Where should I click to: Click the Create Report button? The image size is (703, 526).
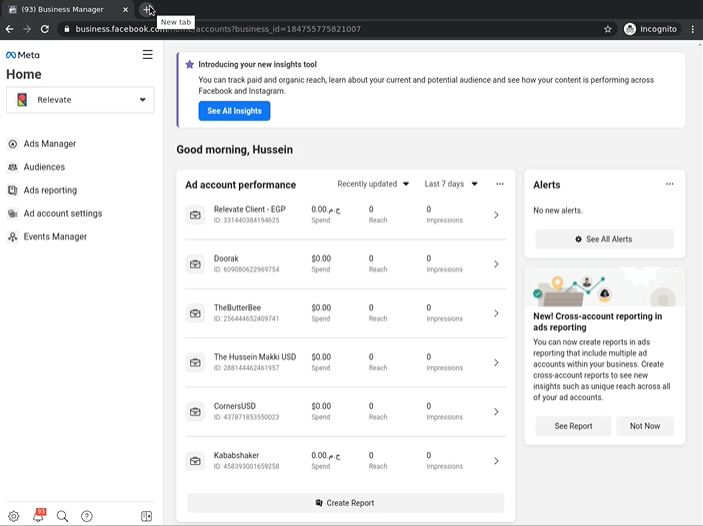click(x=346, y=503)
